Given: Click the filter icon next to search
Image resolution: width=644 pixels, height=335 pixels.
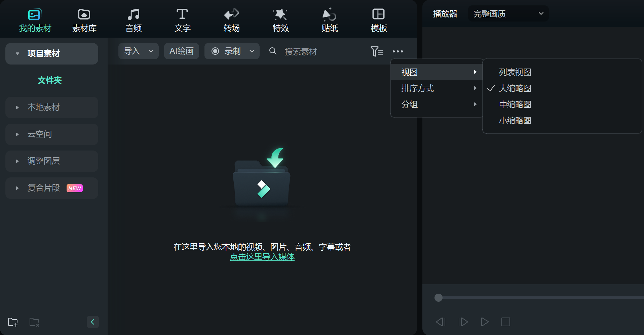Looking at the screenshot, I should point(377,51).
